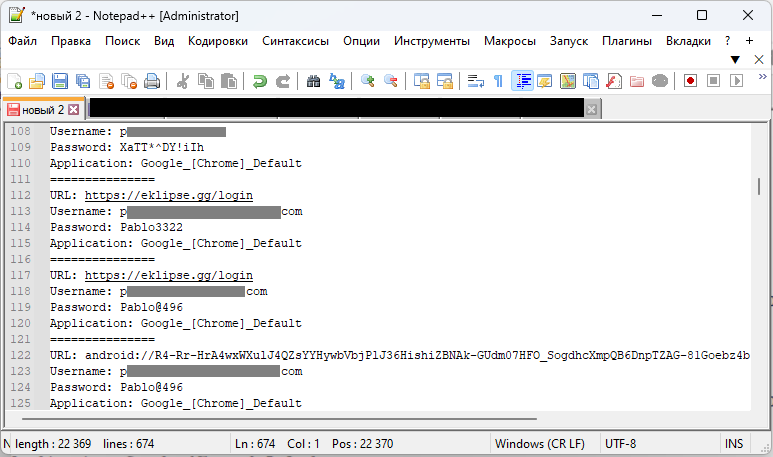Open Find with binoculars icon

[314, 81]
